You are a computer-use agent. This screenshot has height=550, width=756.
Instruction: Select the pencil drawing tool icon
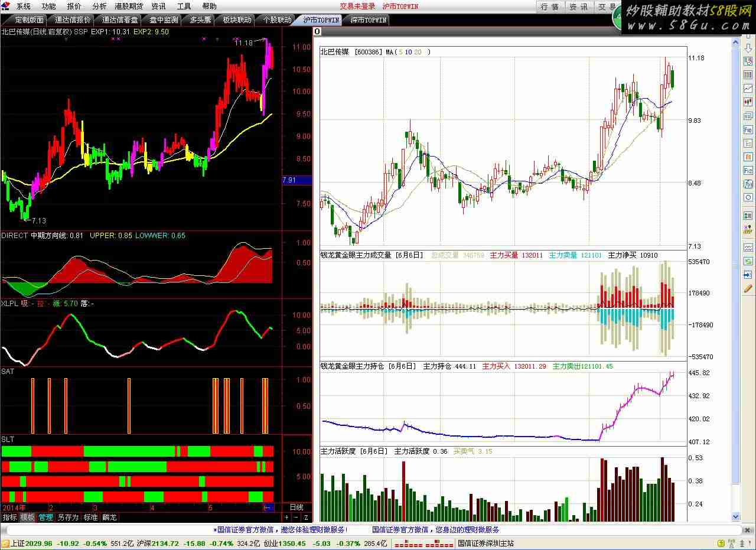748,288
